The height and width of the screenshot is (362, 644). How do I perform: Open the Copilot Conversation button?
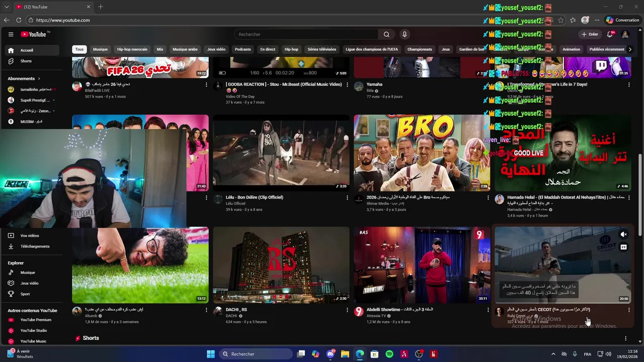pyautogui.click(x=622, y=20)
